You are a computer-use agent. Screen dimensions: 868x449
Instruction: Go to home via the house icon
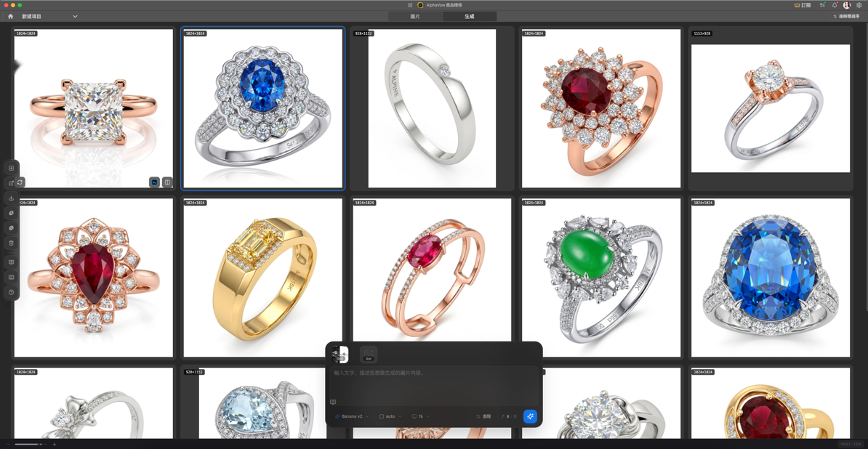pyautogui.click(x=10, y=17)
